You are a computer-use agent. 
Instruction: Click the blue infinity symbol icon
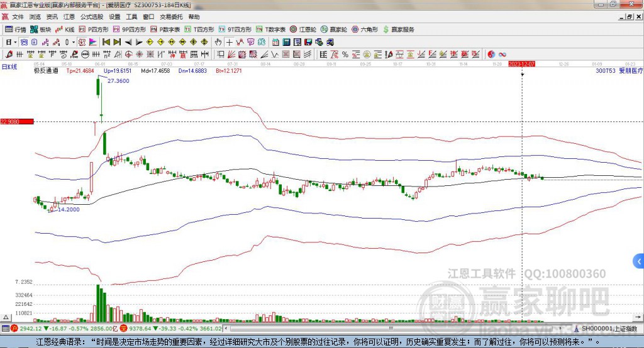point(502,54)
